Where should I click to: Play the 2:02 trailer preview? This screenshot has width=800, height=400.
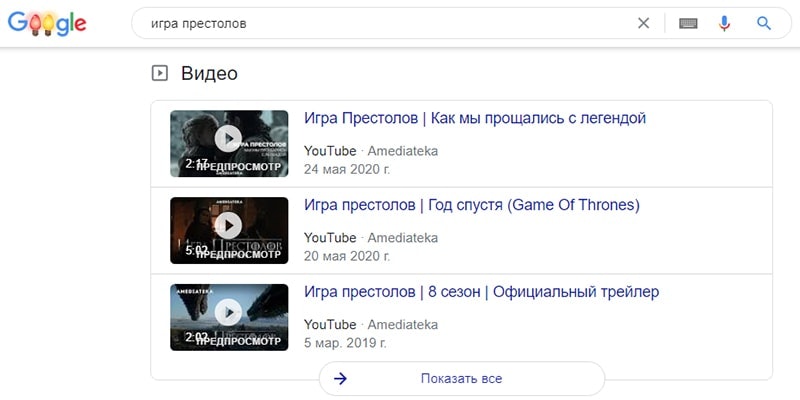pyautogui.click(x=229, y=317)
